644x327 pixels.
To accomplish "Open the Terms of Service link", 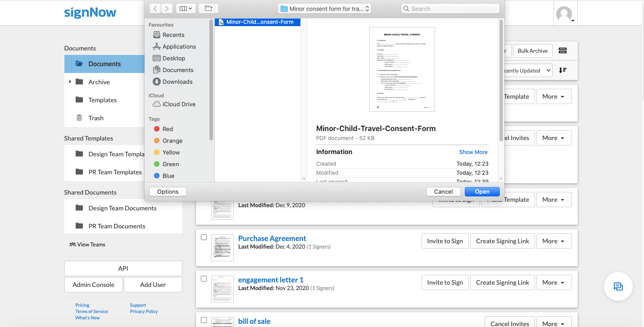I will tap(92, 311).
